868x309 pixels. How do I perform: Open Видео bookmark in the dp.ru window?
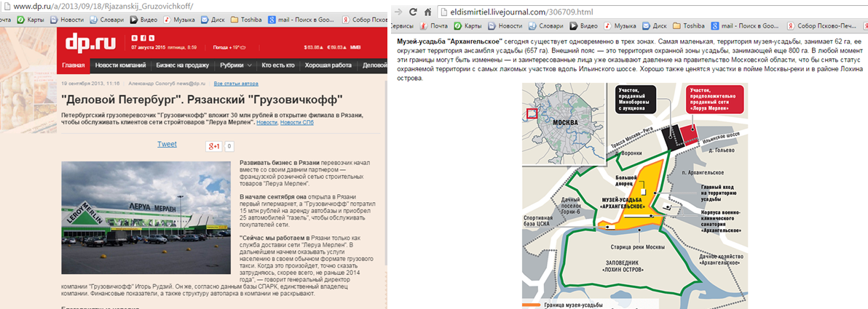tap(142, 20)
